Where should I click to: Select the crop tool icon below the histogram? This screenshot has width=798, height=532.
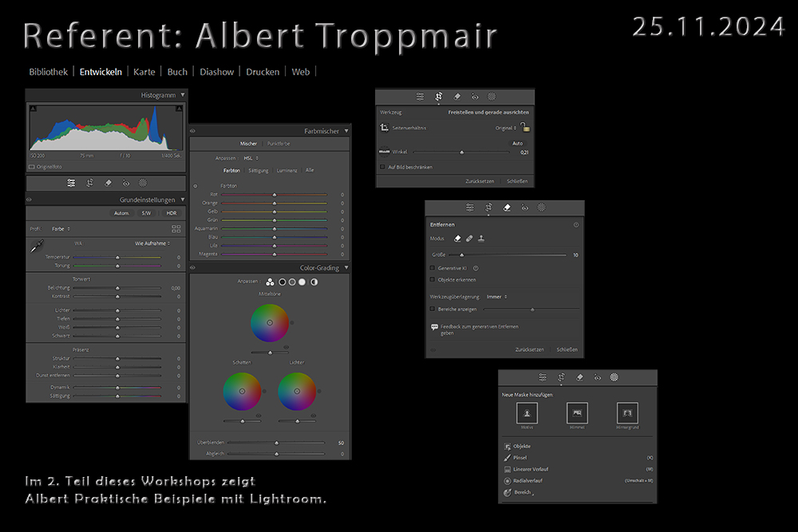(89, 183)
